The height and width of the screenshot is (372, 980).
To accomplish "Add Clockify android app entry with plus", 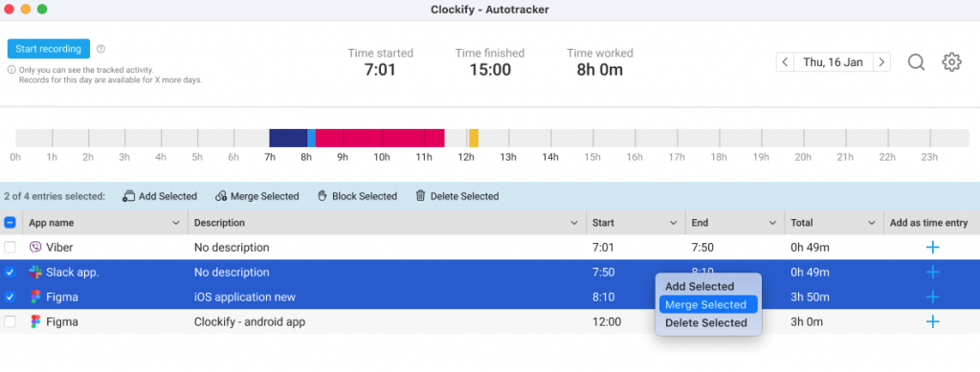I will pyautogui.click(x=932, y=321).
